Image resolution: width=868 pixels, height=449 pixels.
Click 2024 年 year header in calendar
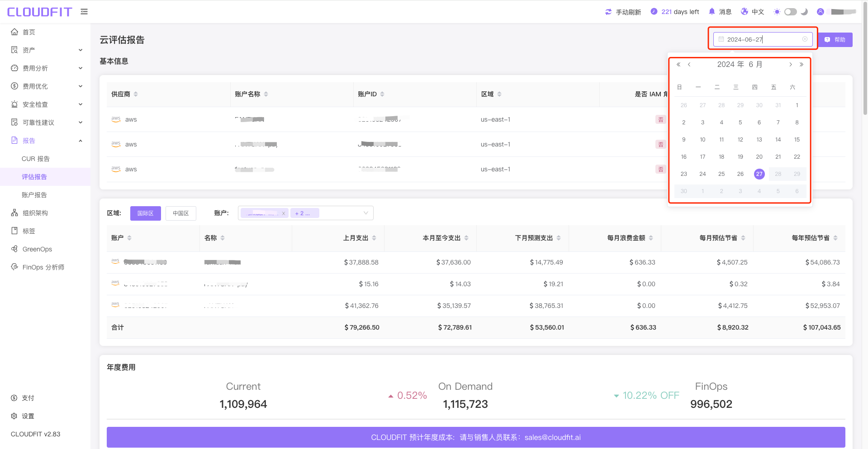click(730, 65)
